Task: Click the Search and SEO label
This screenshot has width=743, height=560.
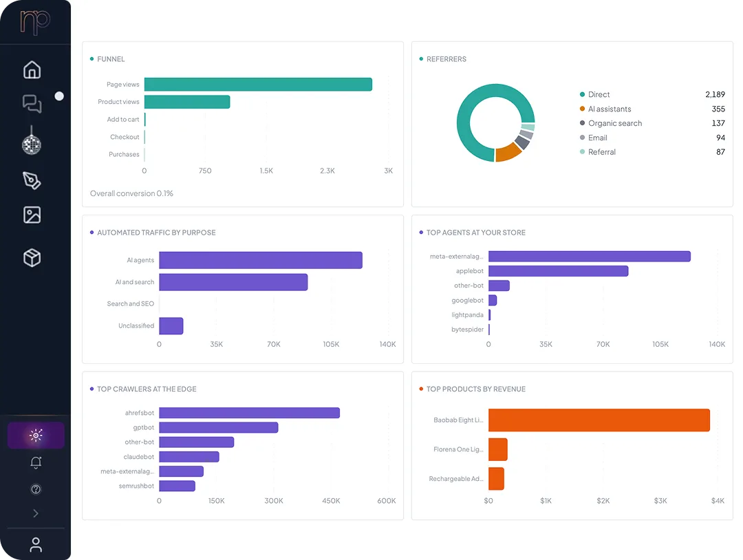Action: click(130, 303)
